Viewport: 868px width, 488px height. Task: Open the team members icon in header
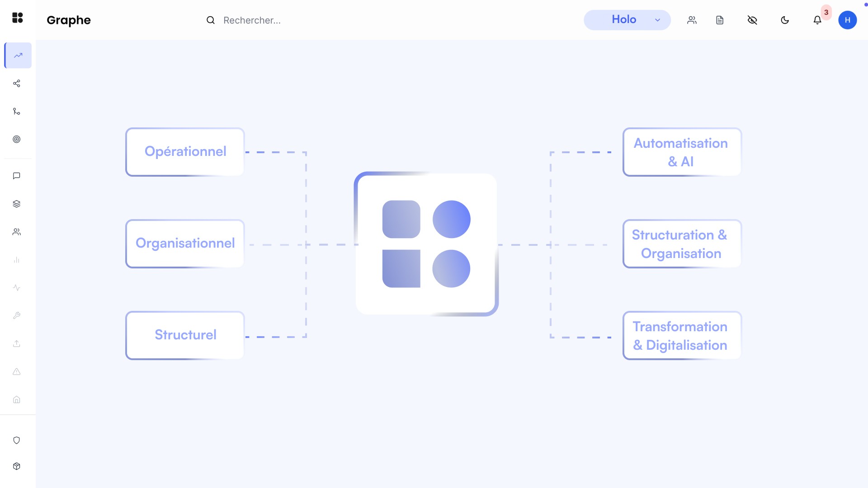pos(692,20)
